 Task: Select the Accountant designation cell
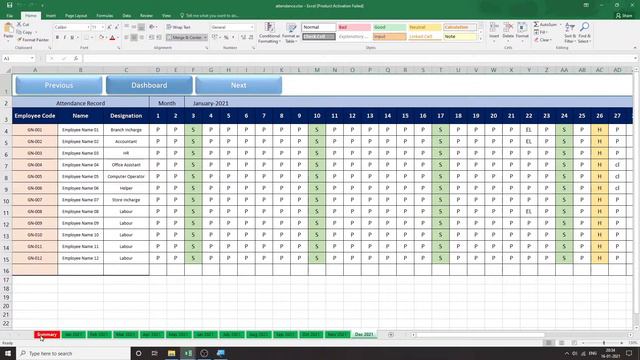tap(126, 142)
